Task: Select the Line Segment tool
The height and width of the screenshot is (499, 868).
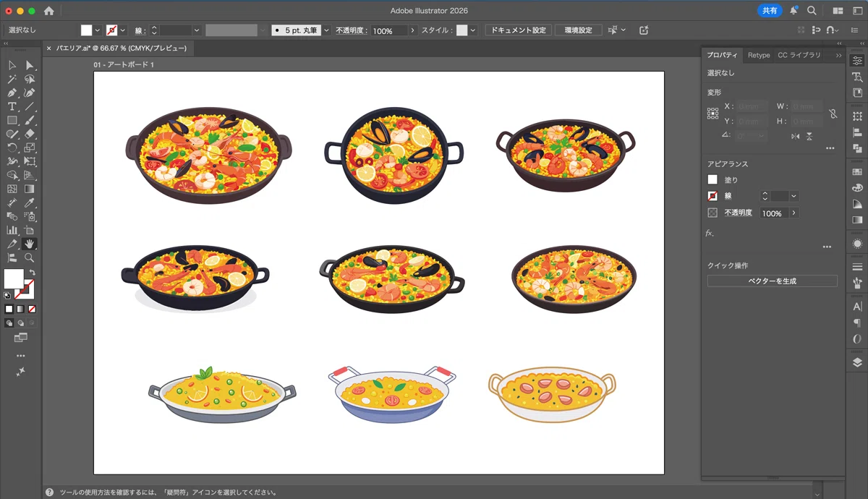Action: pyautogui.click(x=30, y=106)
